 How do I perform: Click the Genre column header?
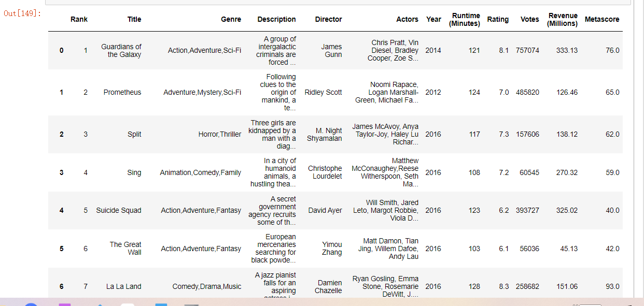click(231, 19)
